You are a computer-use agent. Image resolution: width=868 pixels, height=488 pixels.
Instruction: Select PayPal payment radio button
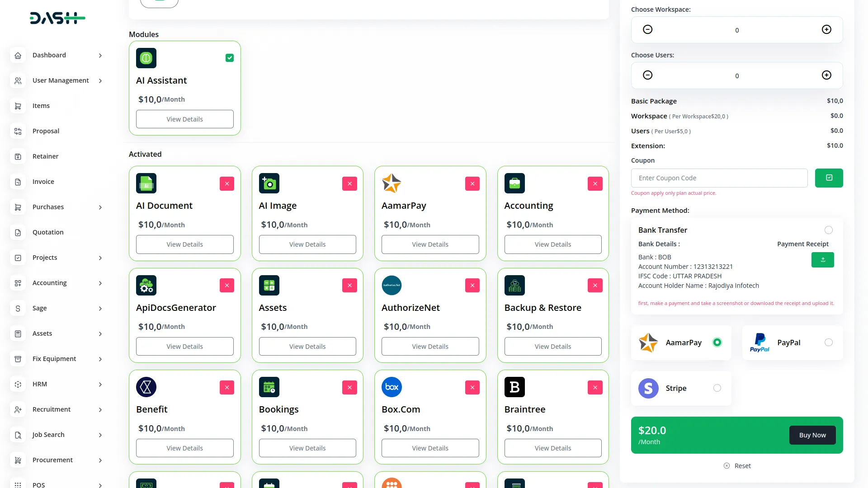828,343
